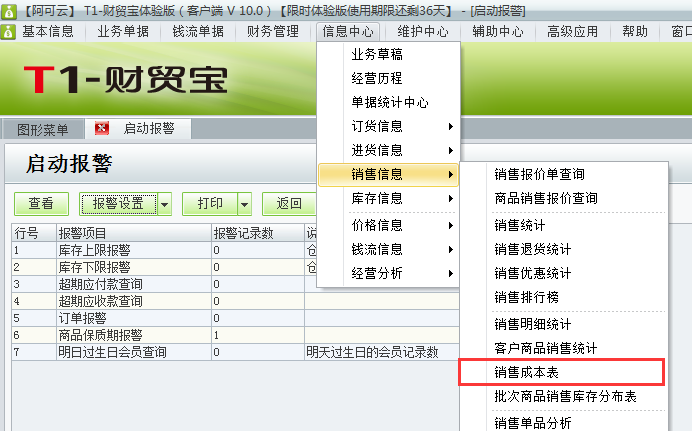Open the 报警设置 dropdown arrow
The image size is (692, 431).
(x=165, y=204)
